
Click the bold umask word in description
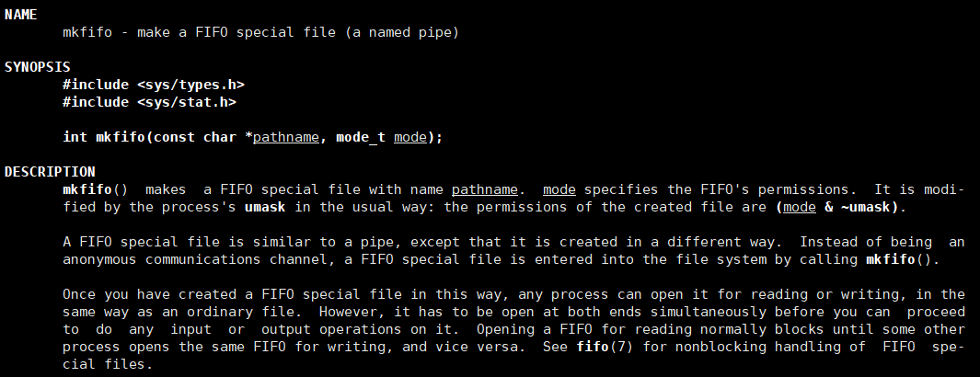(x=265, y=207)
